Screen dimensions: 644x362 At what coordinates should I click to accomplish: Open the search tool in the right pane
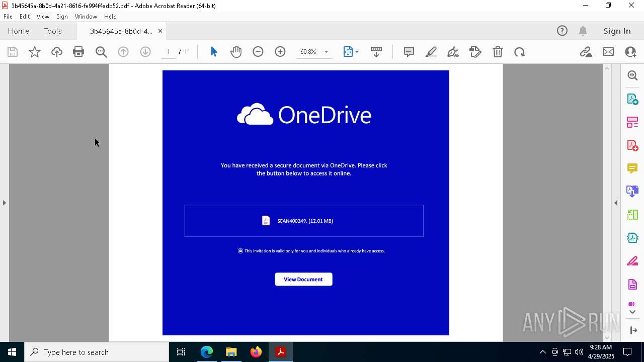pyautogui.click(x=632, y=75)
